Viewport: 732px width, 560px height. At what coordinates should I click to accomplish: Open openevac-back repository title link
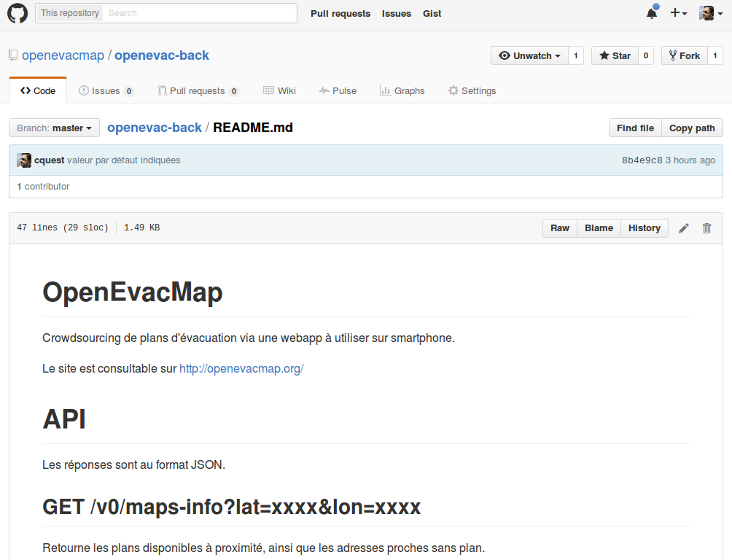pos(162,55)
